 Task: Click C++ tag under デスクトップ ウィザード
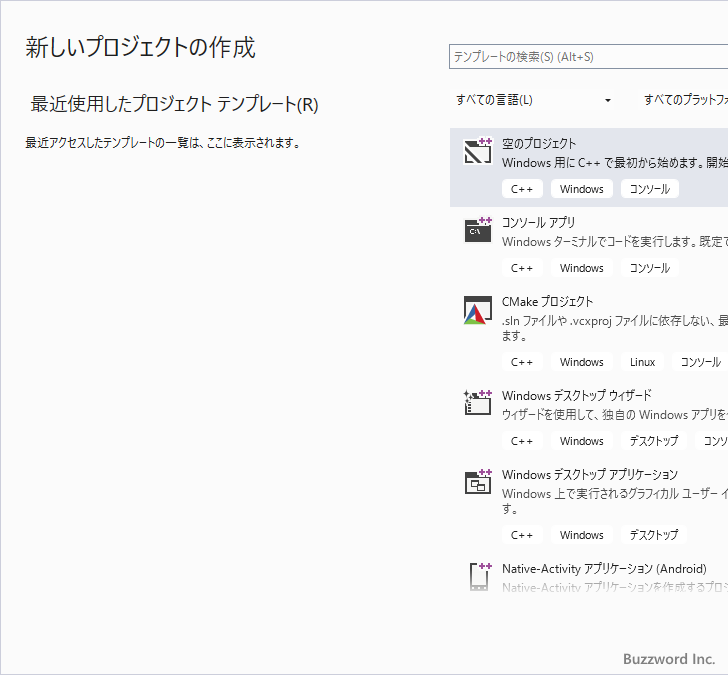pyautogui.click(x=522, y=441)
